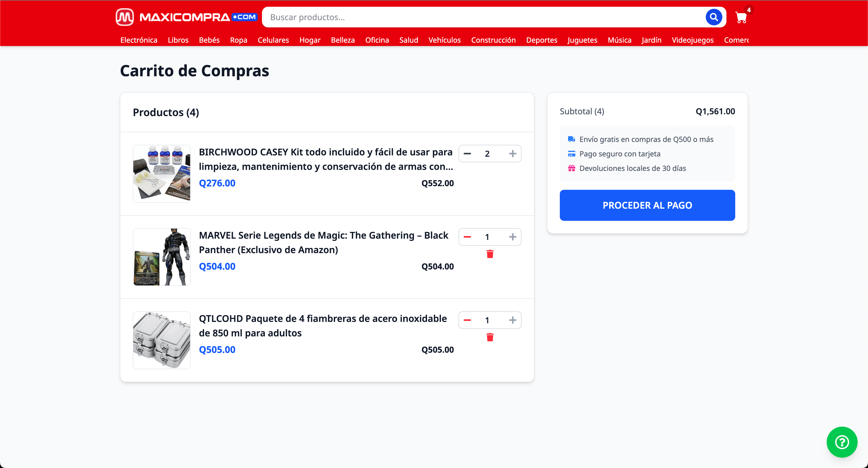
Task: Click the Subtotal amount Q1,561.00
Action: tap(715, 111)
